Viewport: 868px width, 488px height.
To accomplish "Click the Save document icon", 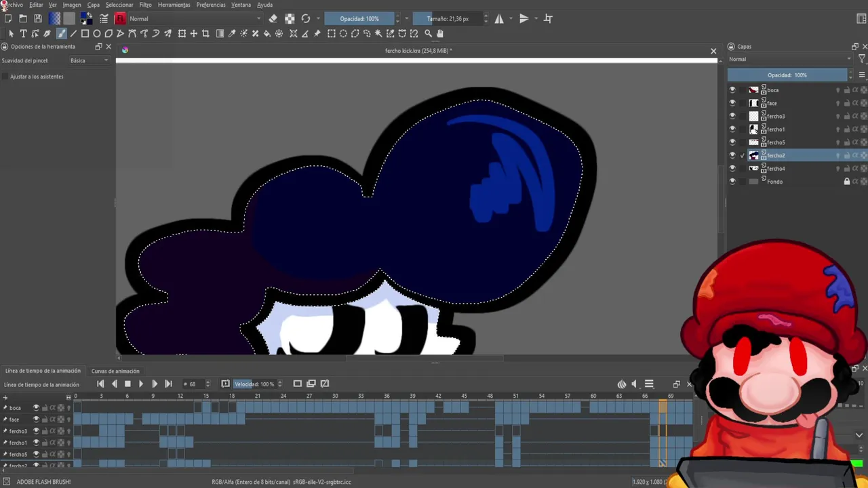I will [38, 18].
